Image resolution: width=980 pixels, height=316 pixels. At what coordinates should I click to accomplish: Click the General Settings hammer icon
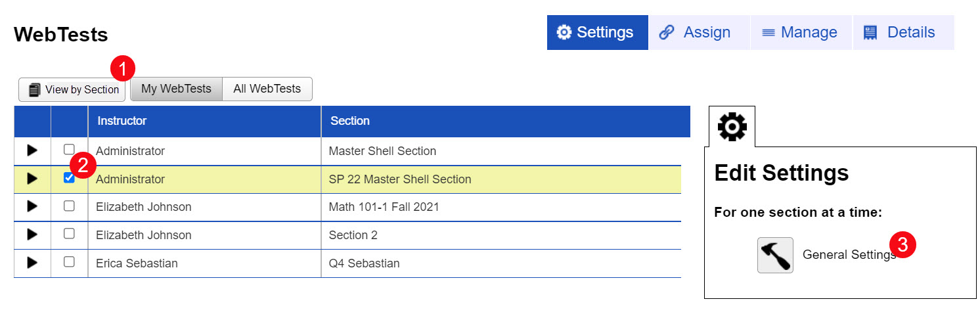click(775, 255)
